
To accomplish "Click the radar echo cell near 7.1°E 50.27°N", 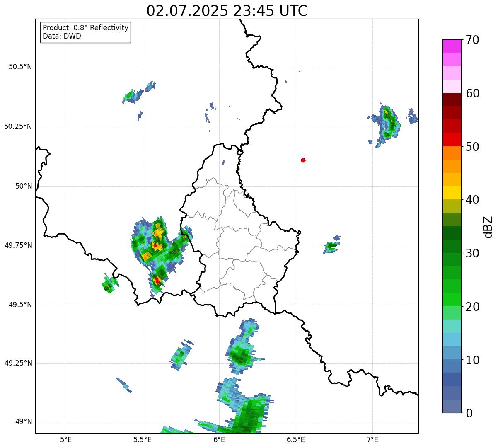I will pos(388,123).
